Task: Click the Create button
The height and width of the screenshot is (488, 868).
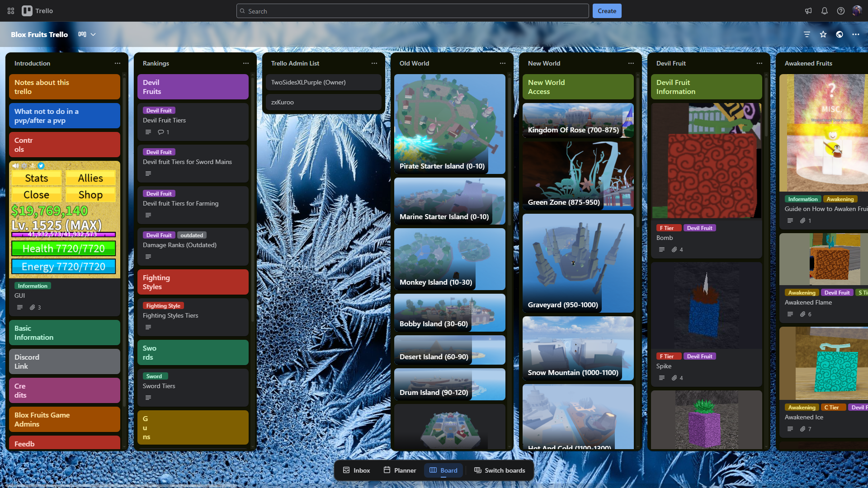Action: pyautogui.click(x=607, y=11)
